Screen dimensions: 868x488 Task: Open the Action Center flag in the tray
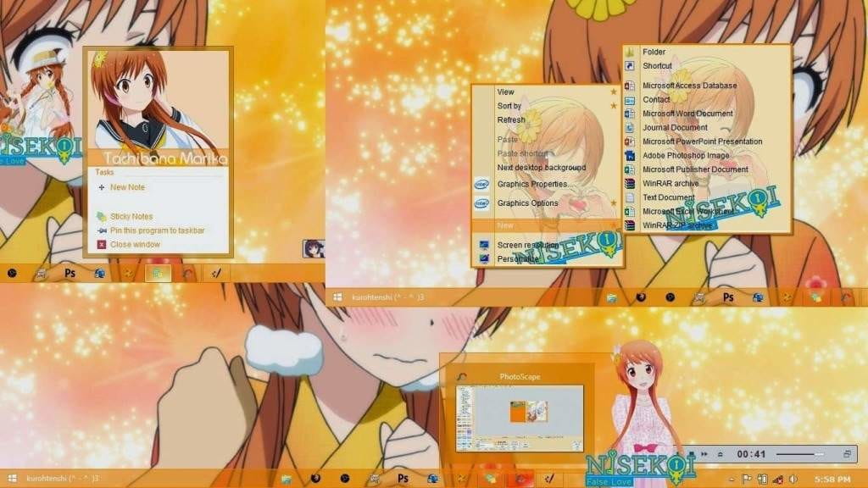point(747,479)
